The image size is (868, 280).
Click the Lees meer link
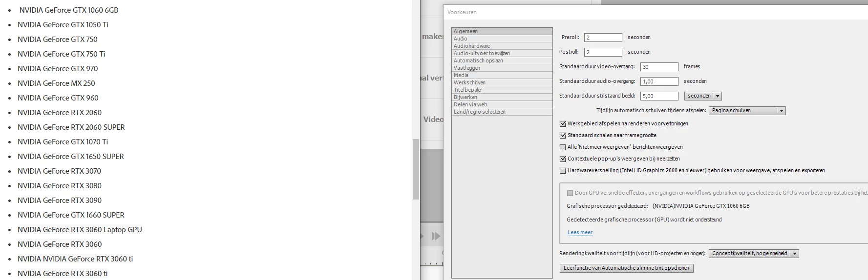point(580,233)
